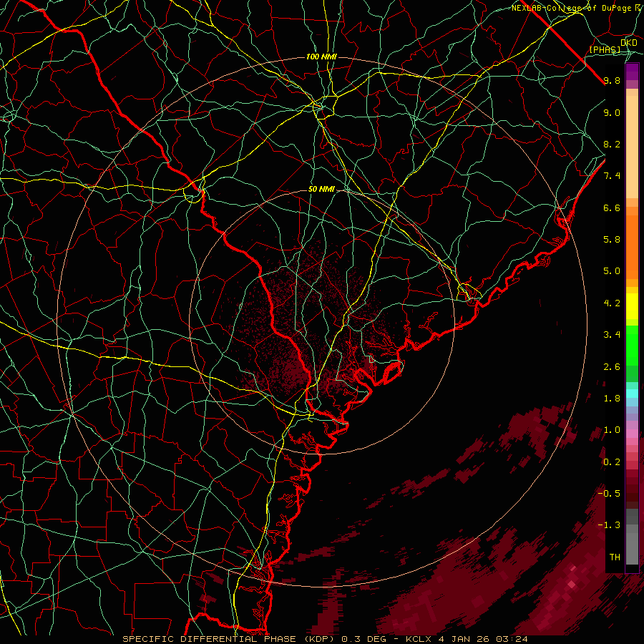This screenshot has height=644, width=644.
Task: Pick the yellow band beside the 4.2 value
Action: (x=632, y=306)
